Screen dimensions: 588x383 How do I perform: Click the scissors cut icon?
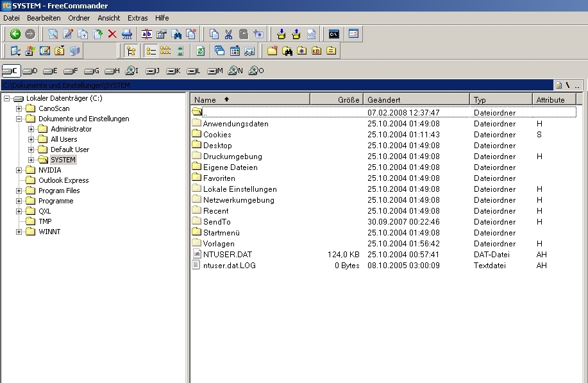point(228,34)
